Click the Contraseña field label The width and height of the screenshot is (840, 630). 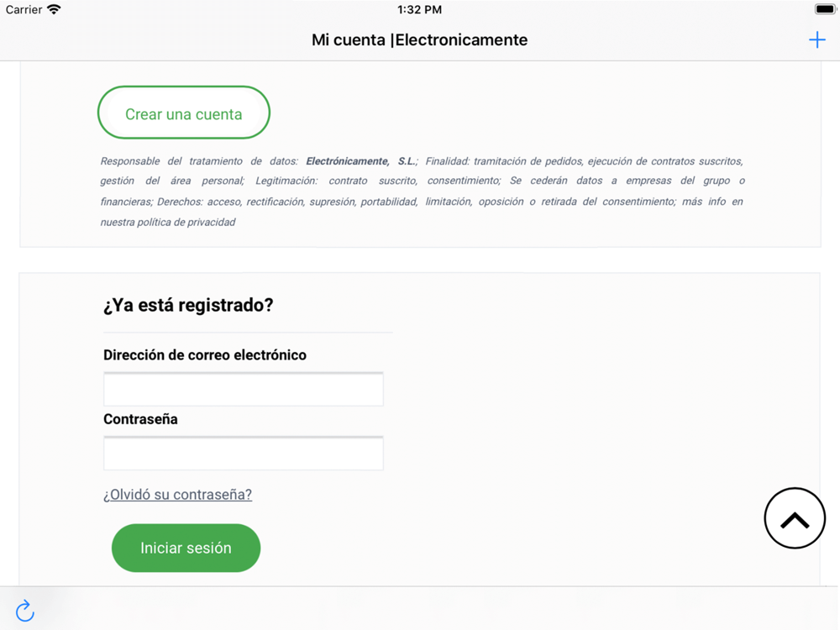coord(140,419)
